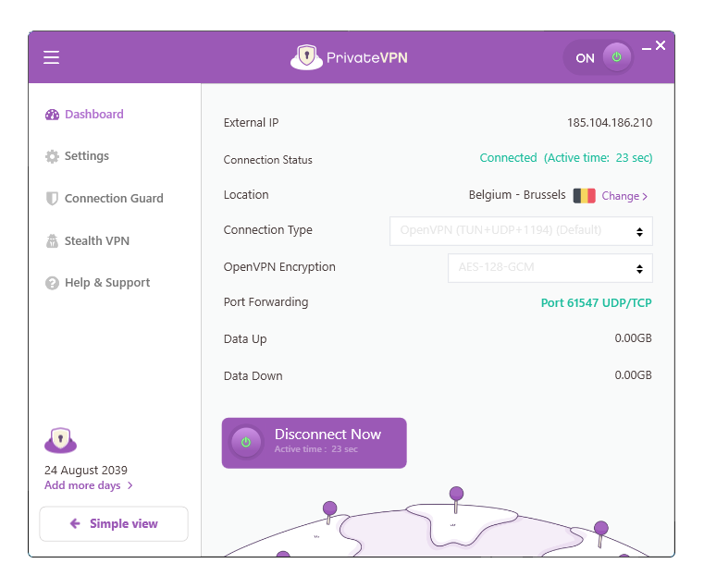Image resolution: width=704 pixels, height=588 pixels.
Task: Select the external IP 185.104.186.210
Action: [x=610, y=123]
